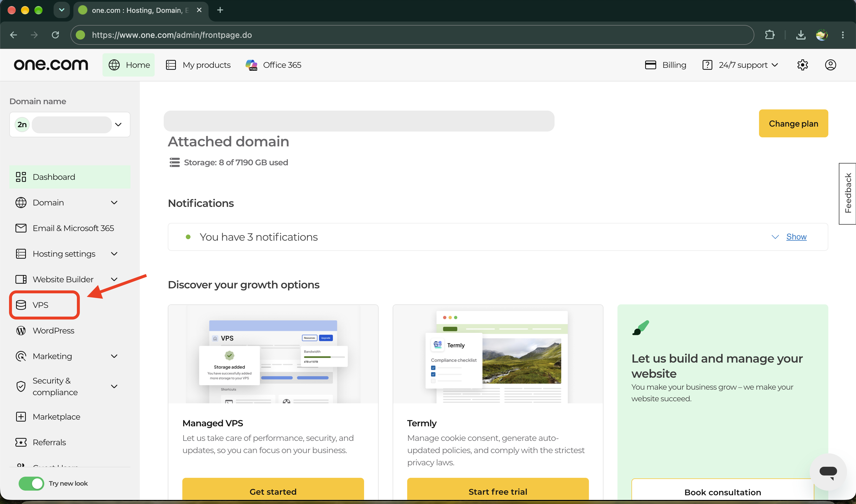
Task: Reload the page
Action: tap(55, 35)
